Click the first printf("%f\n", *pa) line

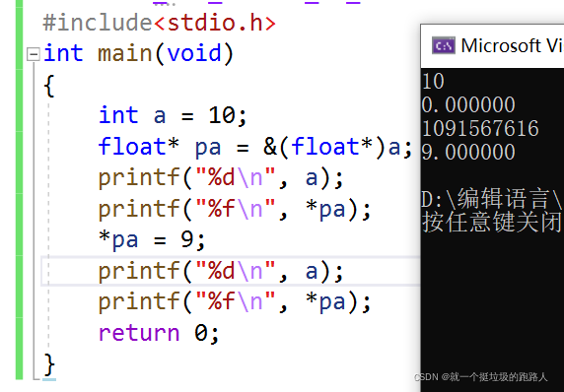[235, 209]
